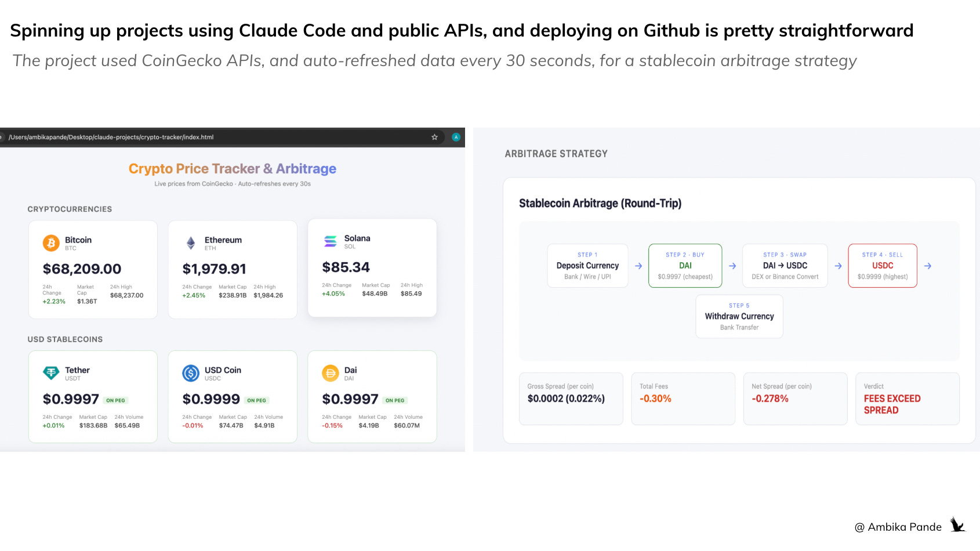The image size is (980, 551).
Task: Click the Gross Spread value $0.0002 (0.022%)
Action: click(x=566, y=398)
